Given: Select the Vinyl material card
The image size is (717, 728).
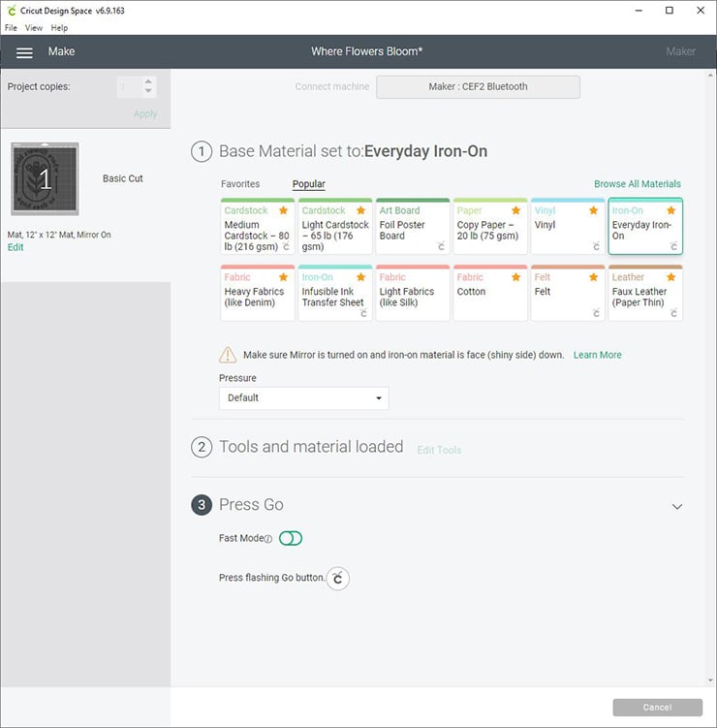Looking at the screenshot, I should click(568, 227).
